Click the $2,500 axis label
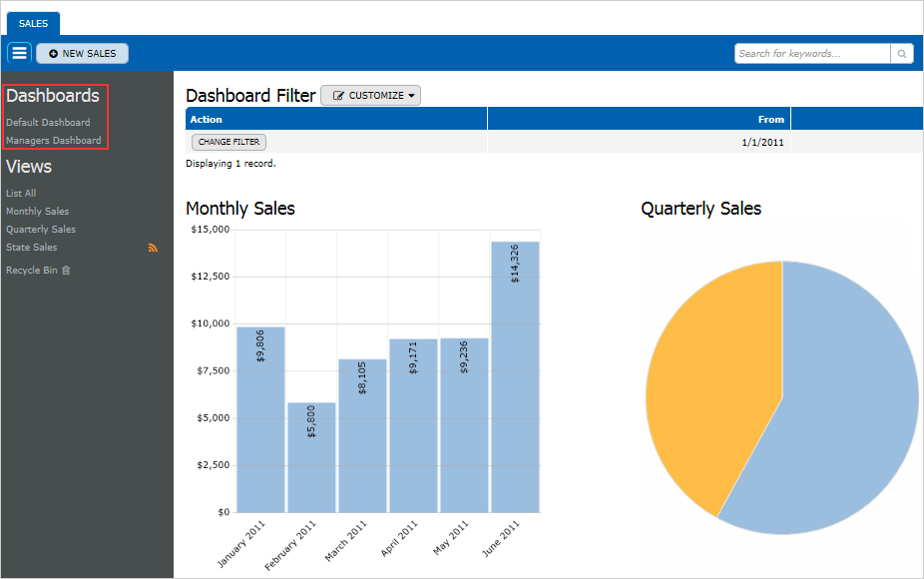The height and width of the screenshot is (579, 924). 214,465
